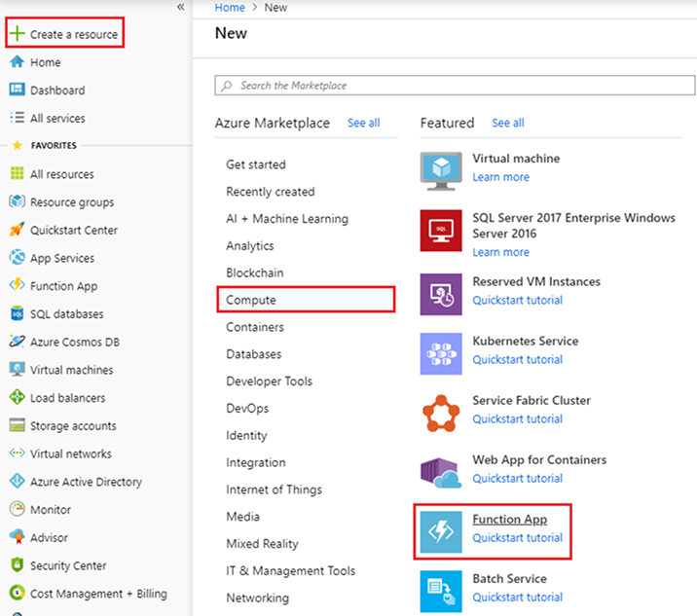The width and height of the screenshot is (697, 616).
Task: Click the Home breadcrumb link
Action: click(230, 8)
